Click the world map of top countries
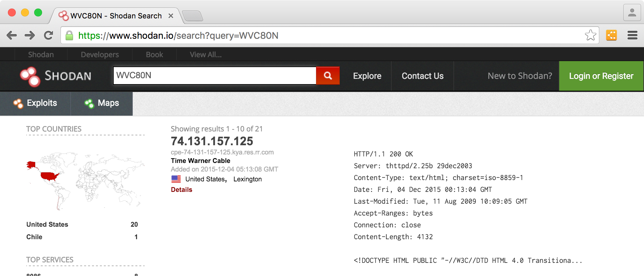Viewport: 644px width, 276px height. click(85, 181)
